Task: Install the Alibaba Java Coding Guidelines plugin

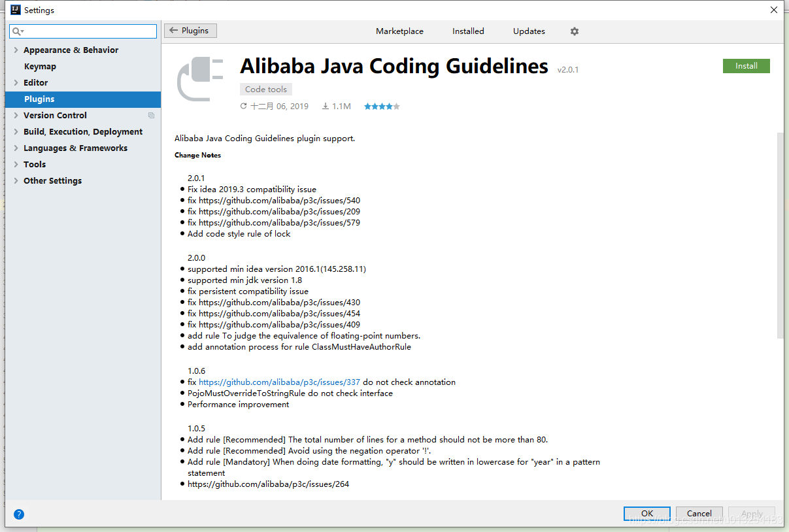Action: click(x=746, y=66)
